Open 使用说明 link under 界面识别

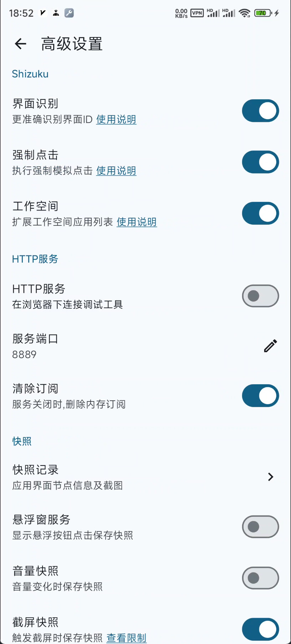(x=116, y=120)
